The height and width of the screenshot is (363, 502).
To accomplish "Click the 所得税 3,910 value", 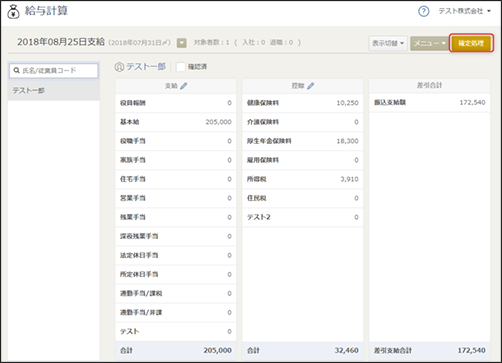I will (349, 179).
